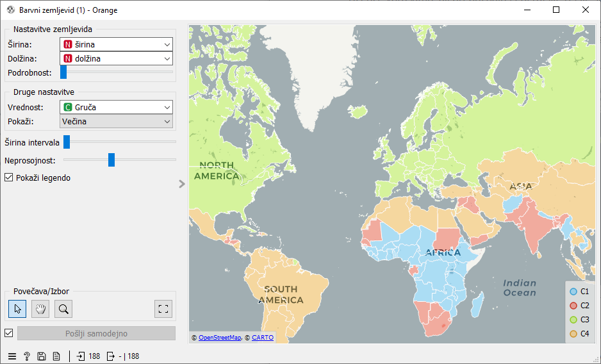The width and height of the screenshot is (601, 364).
Task: Expand the Širina attribute dropdown
Action: 116,45
